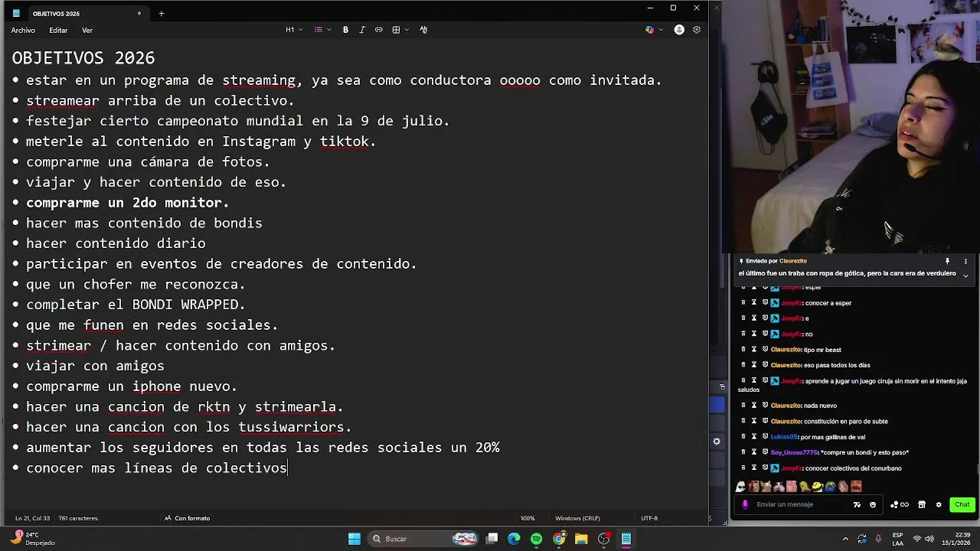The width and height of the screenshot is (980, 551).
Task: Click the bulleted list icon
Action: [318, 30]
